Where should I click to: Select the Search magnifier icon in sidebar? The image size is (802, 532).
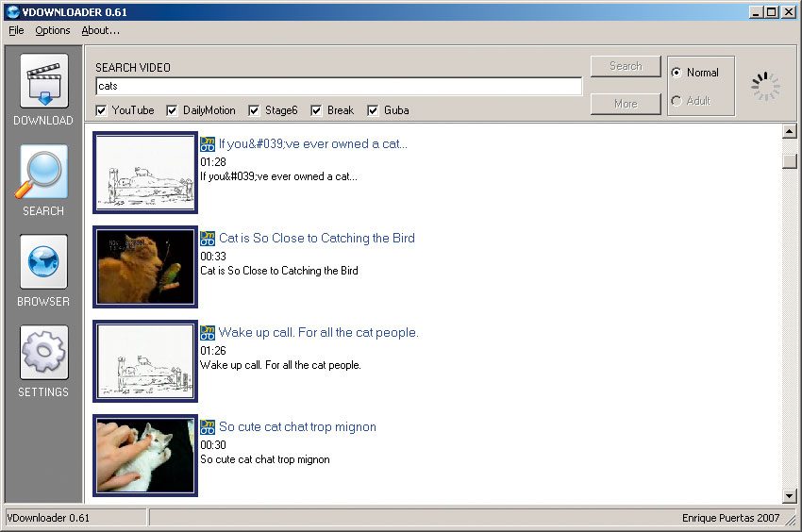[43, 172]
